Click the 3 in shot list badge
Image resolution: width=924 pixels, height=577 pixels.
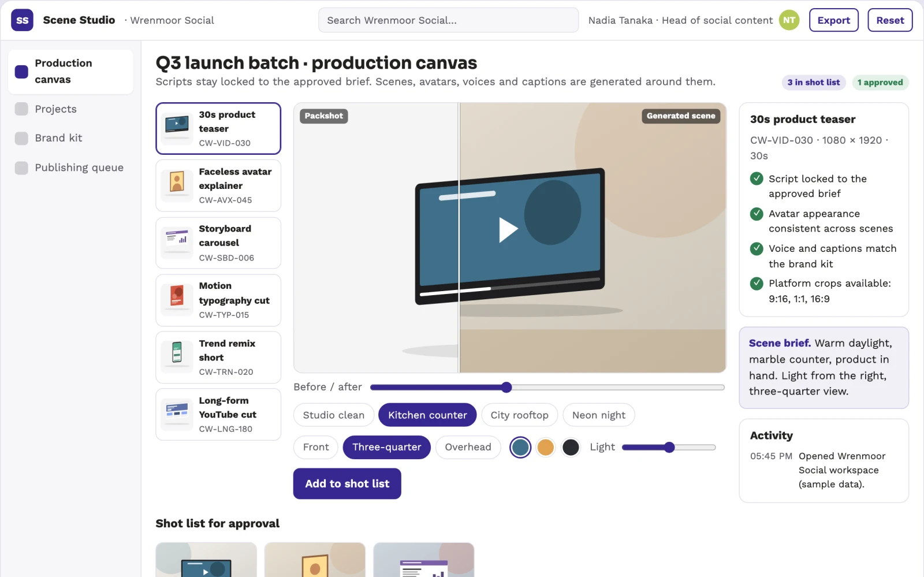click(814, 82)
